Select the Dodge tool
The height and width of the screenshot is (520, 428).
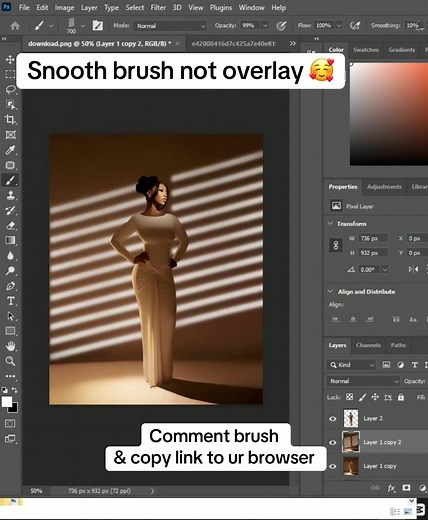pyautogui.click(x=10, y=271)
